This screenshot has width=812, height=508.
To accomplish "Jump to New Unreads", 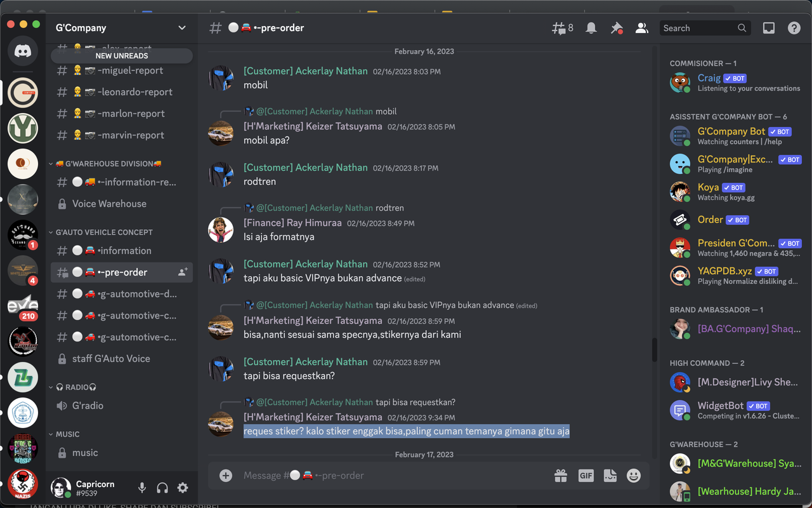I will point(122,56).
